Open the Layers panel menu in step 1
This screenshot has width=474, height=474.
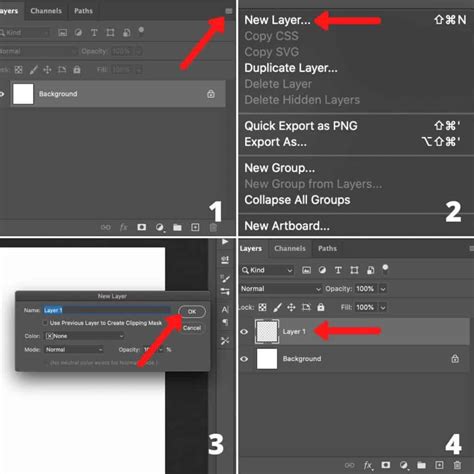coord(229,11)
